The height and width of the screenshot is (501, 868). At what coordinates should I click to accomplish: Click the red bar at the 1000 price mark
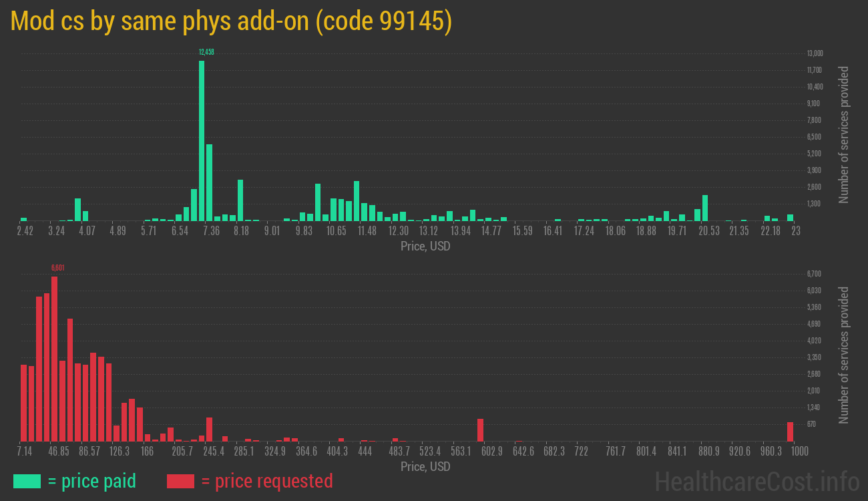coord(790,432)
